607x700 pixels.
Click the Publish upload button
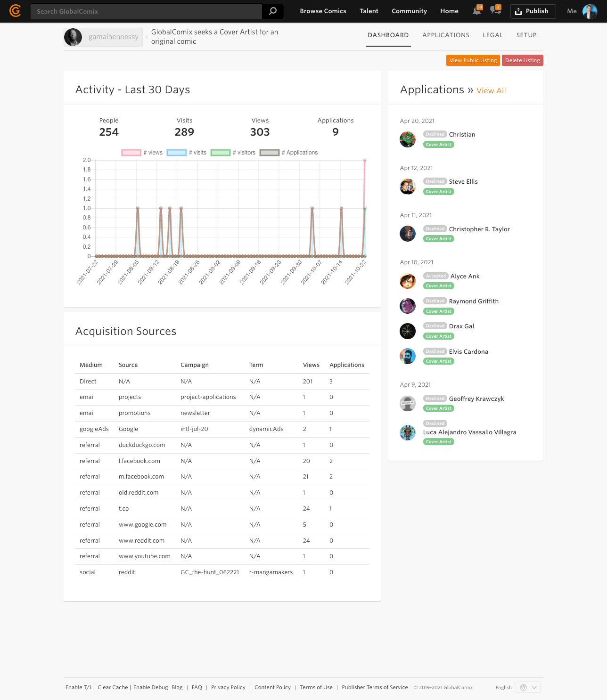533,11
